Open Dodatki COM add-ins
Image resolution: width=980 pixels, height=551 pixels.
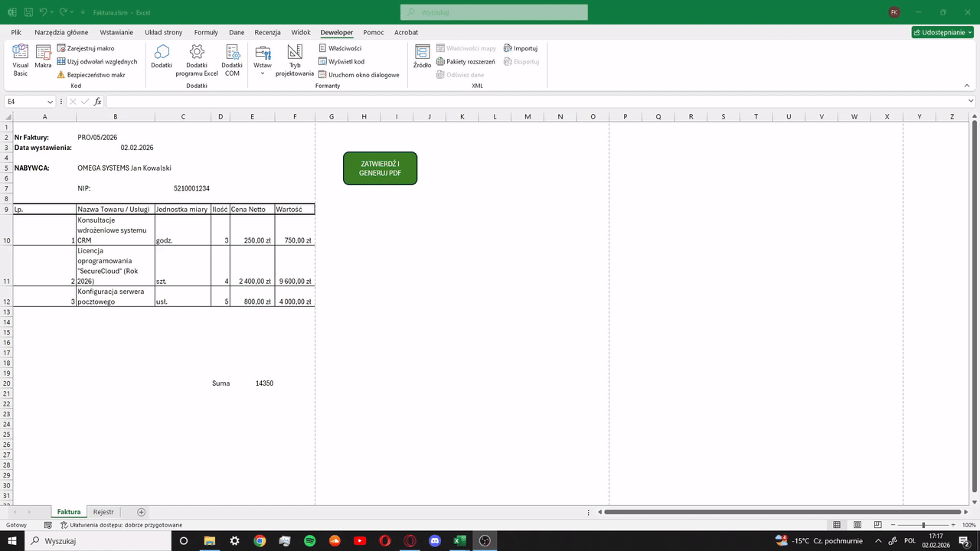pyautogui.click(x=232, y=60)
